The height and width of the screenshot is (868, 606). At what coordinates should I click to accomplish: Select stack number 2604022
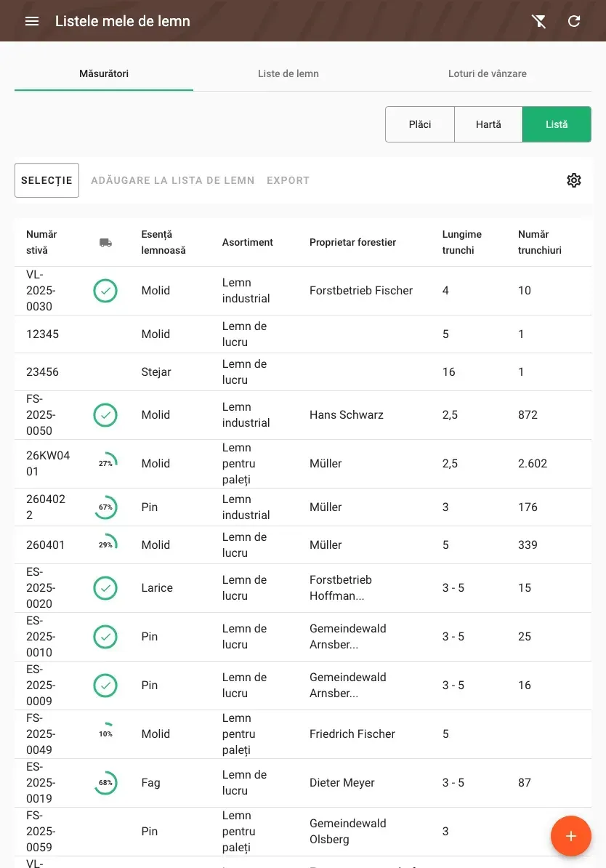45,507
